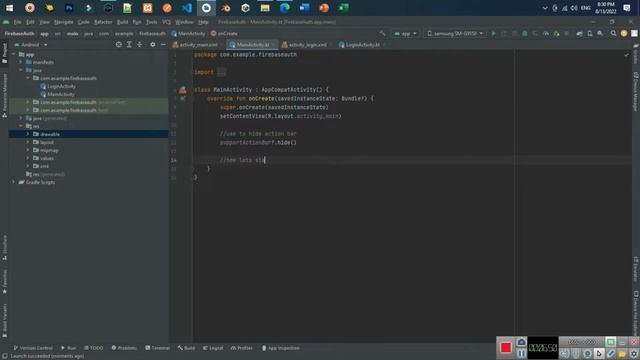Open the Logcat tool window

coord(213,348)
